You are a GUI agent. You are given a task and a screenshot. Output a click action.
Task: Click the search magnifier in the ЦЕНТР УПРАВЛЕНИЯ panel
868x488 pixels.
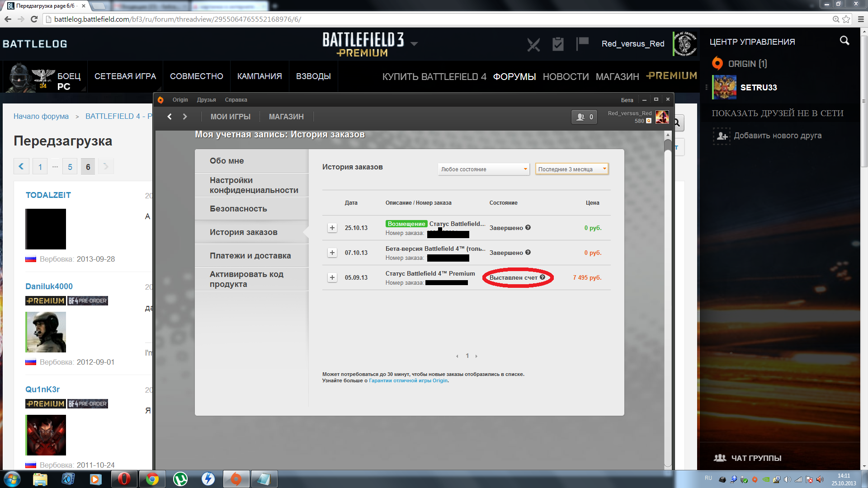(844, 41)
